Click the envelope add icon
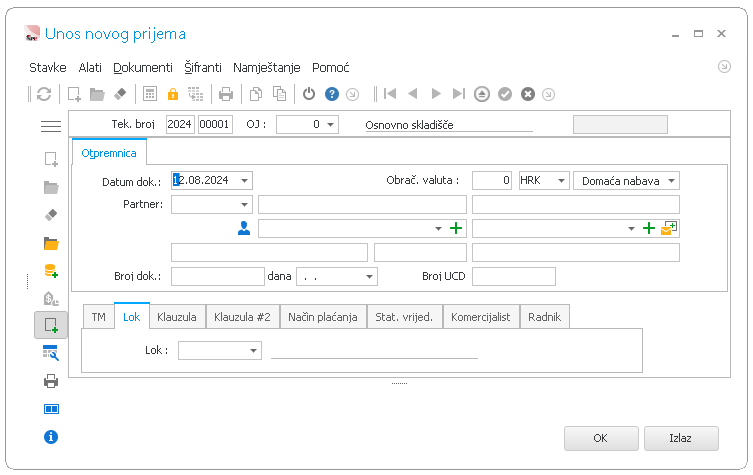Screen dimensions: 753x475 tap(669, 228)
